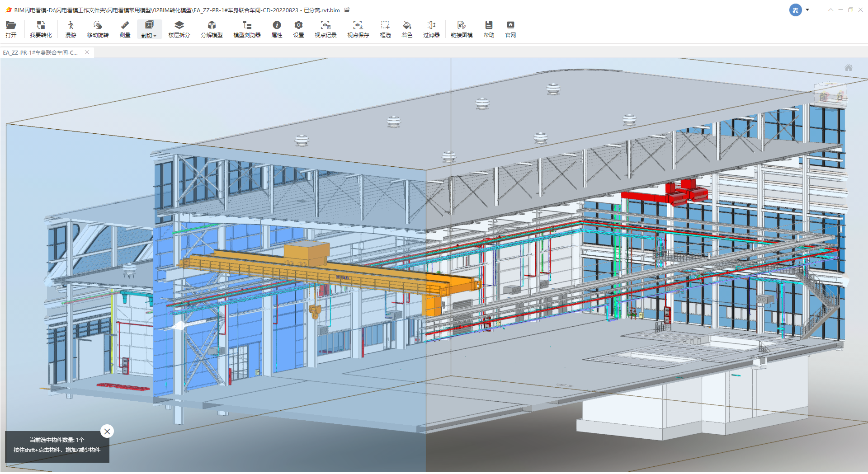This screenshot has height=474, width=868.
Task: Collapse the toolbar with the up chevron
Action: [x=830, y=9]
